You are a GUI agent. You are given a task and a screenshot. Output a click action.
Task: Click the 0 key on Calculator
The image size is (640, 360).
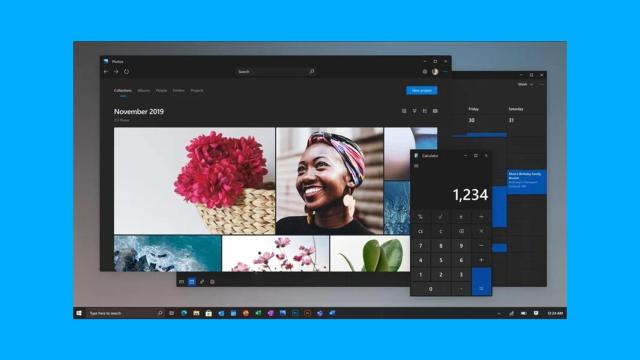pyautogui.click(x=431, y=289)
